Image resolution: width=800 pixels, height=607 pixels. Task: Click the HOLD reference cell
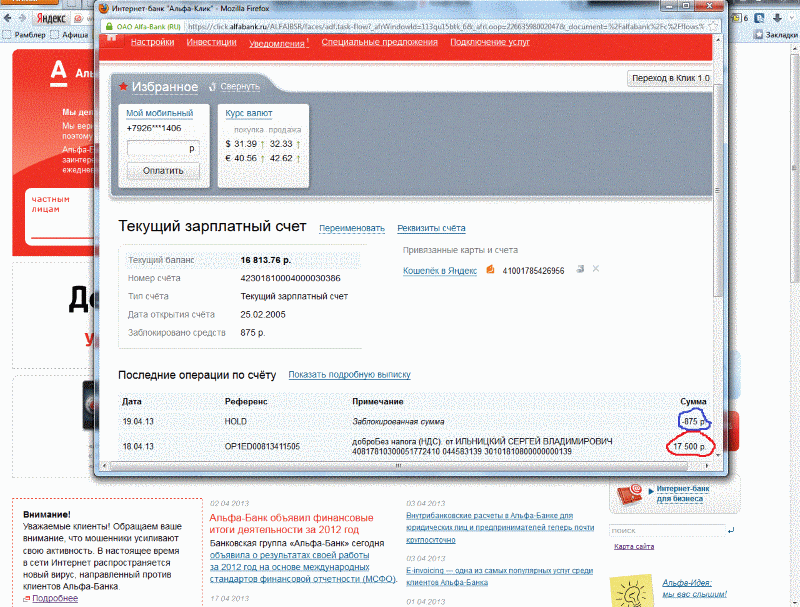(x=236, y=421)
